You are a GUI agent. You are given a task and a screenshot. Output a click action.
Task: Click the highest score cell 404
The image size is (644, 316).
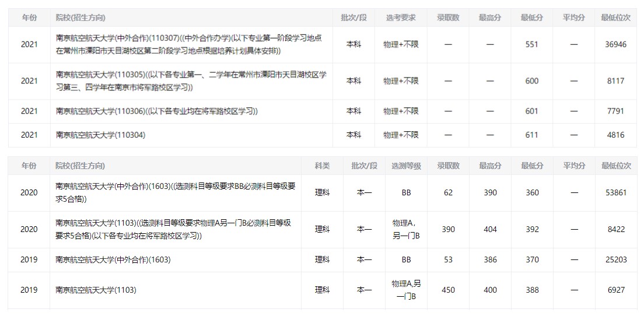coord(490,230)
